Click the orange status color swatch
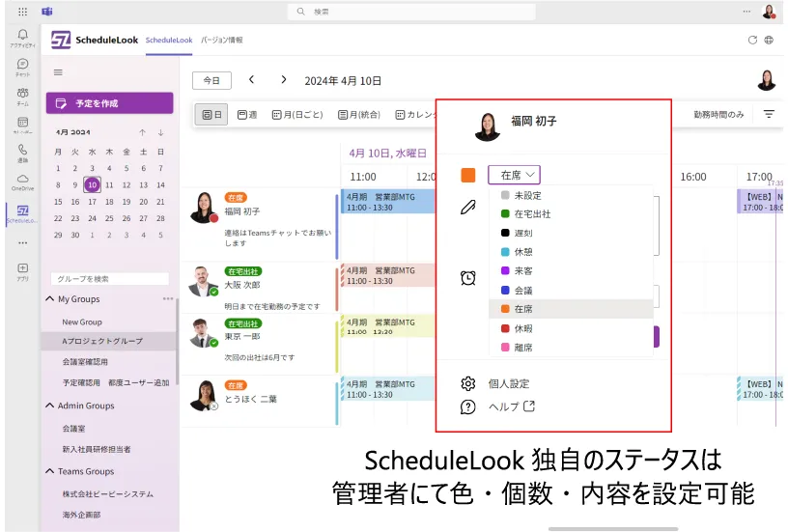This screenshot has height=532, width=788. 467,175
